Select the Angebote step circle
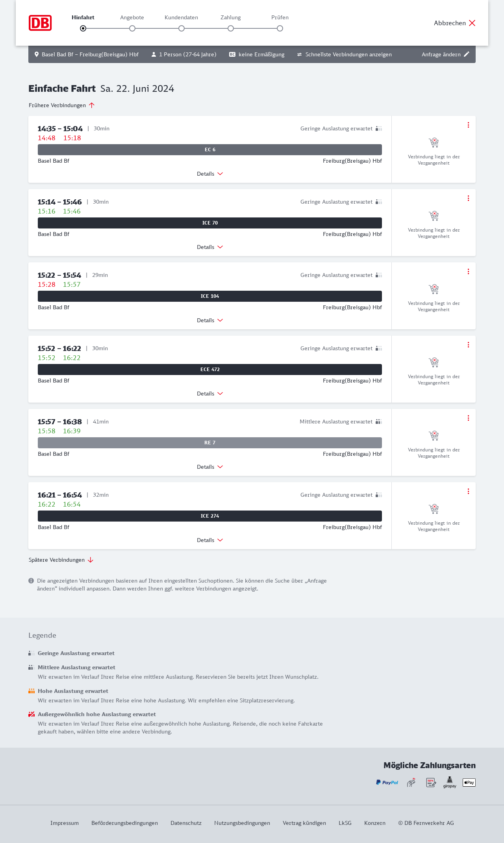The height and width of the screenshot is (843, 504). [x=132, y=28]
